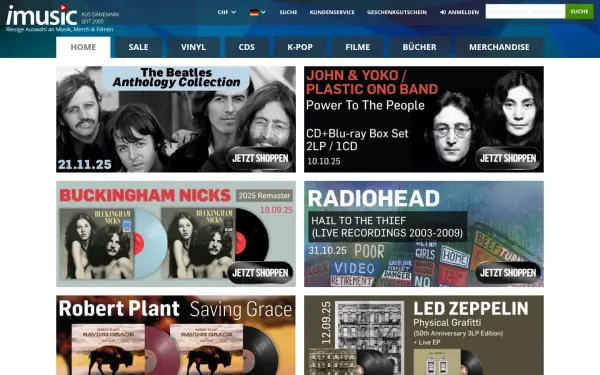
Task: Open the VINYL tab
Action: 193,47
